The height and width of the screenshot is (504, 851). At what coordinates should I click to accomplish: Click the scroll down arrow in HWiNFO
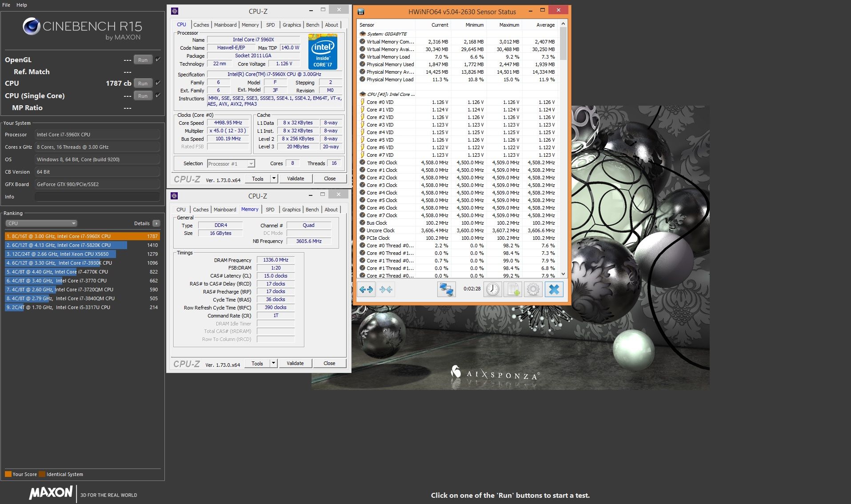[563, 274]
